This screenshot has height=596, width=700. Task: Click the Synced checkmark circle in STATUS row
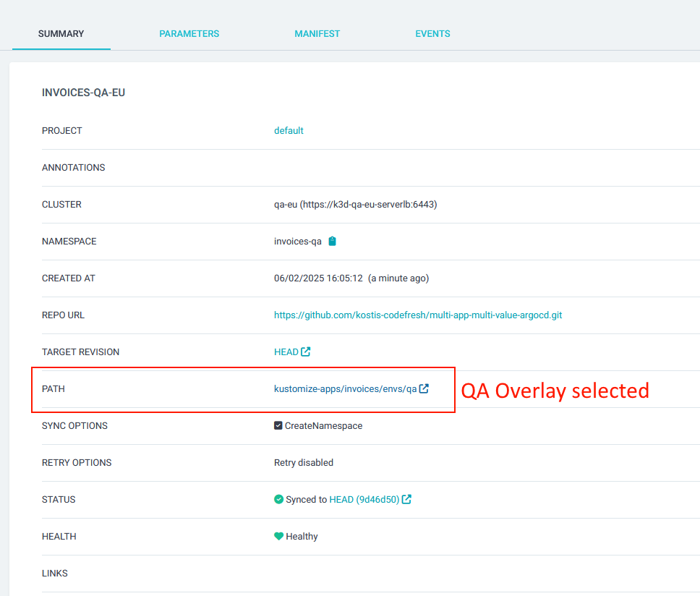(278, 499)
